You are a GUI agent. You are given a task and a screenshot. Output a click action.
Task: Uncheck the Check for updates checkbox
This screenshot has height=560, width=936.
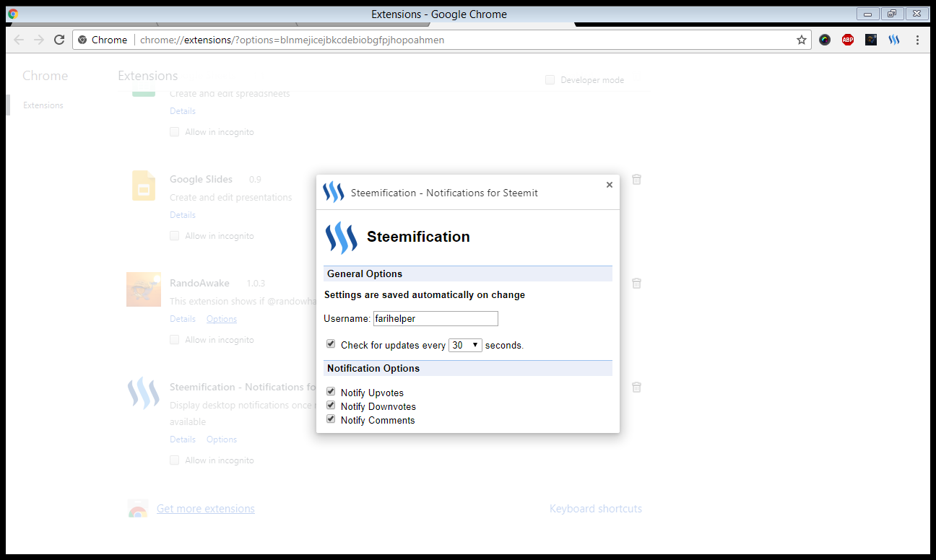[x=331, y=344]
